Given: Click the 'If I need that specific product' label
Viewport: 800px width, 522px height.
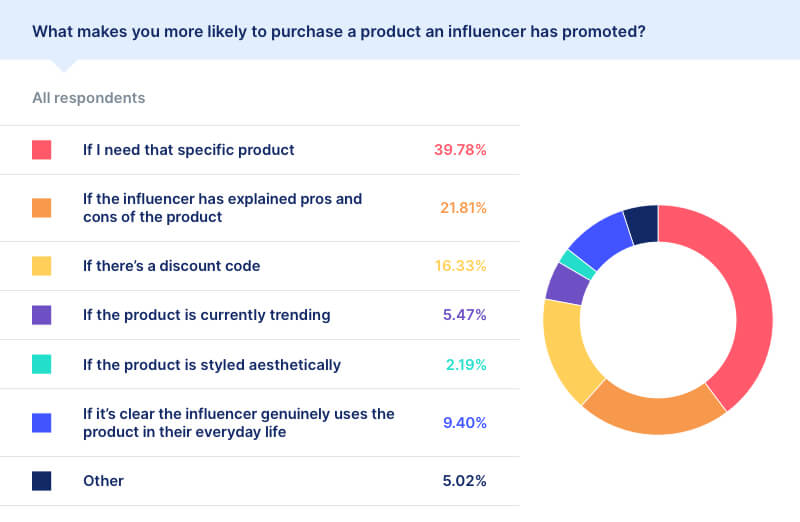Looking at the screenshot, I should (x=188, y=150).
